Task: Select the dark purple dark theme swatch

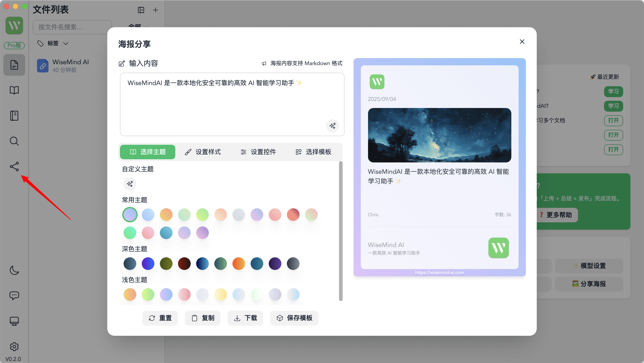Action: pos(275,264)
